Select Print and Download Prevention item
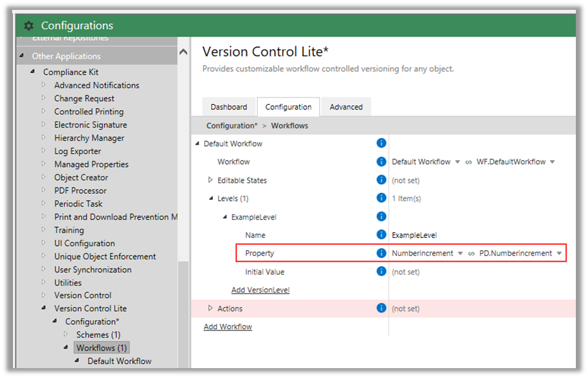This screenshot has height=378, width=588. (116, 216)
